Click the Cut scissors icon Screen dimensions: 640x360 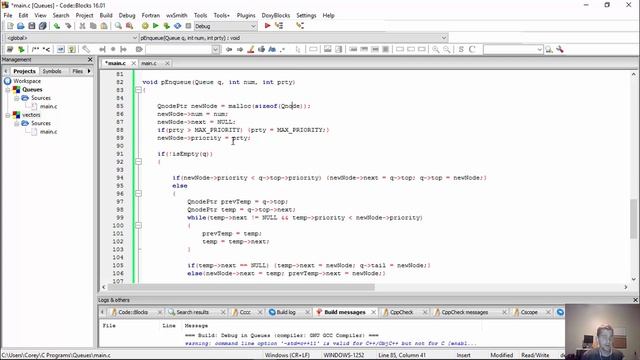82,26
